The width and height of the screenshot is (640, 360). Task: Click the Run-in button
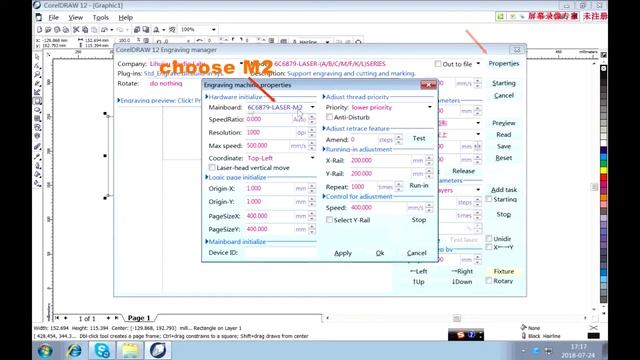(419, 185)
